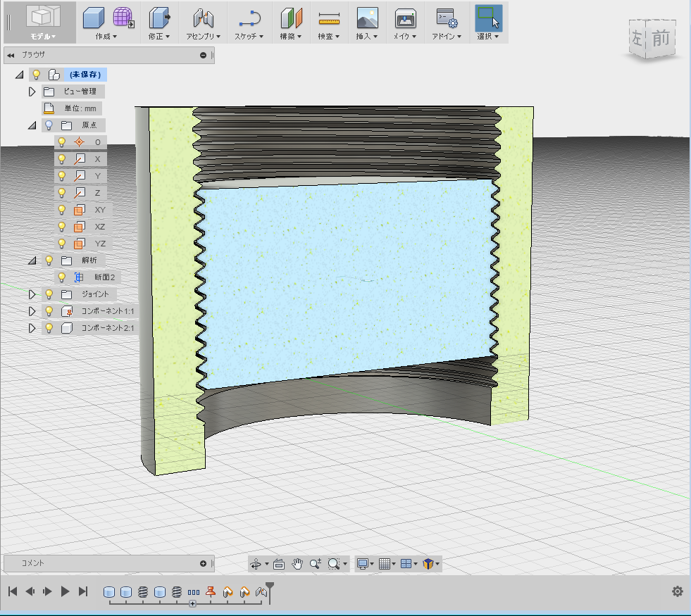Hide the XY origin plane lightbulb
The image size is (691, 616).
[x=62, y=209]
